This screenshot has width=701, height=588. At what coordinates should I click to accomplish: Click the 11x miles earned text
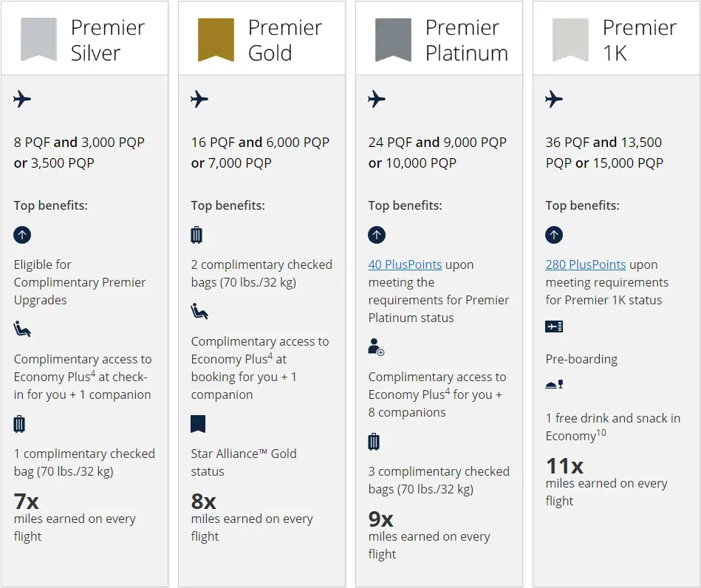coord(564,466)
